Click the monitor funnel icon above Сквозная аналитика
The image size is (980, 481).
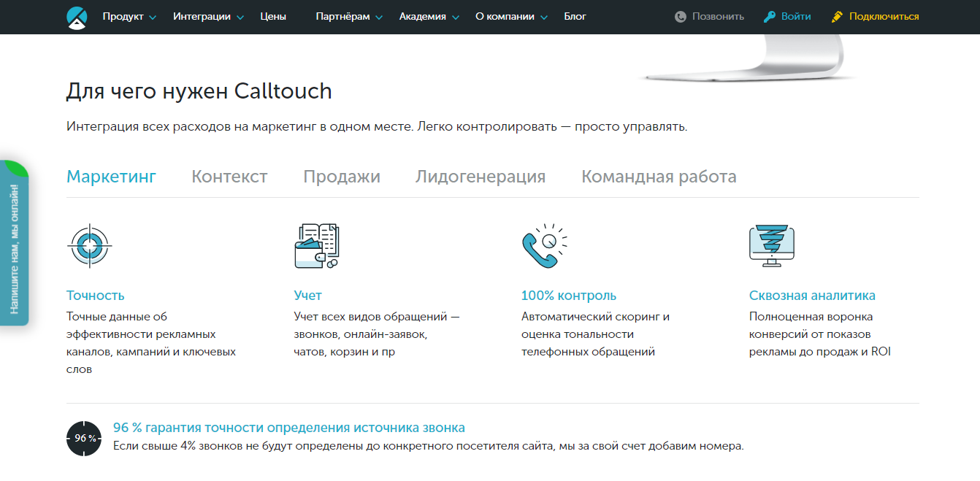[x=771, y=246]
